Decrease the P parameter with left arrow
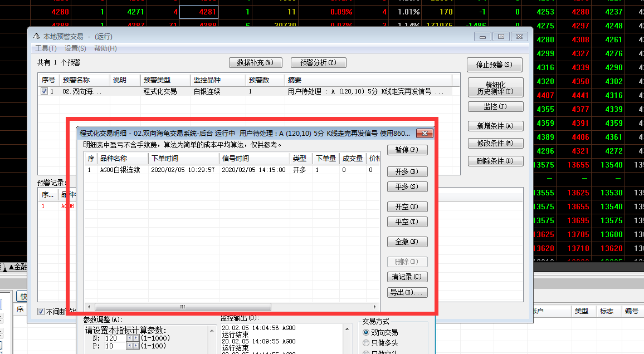Screen dimensions: 644x354 (x=130, y=346)
